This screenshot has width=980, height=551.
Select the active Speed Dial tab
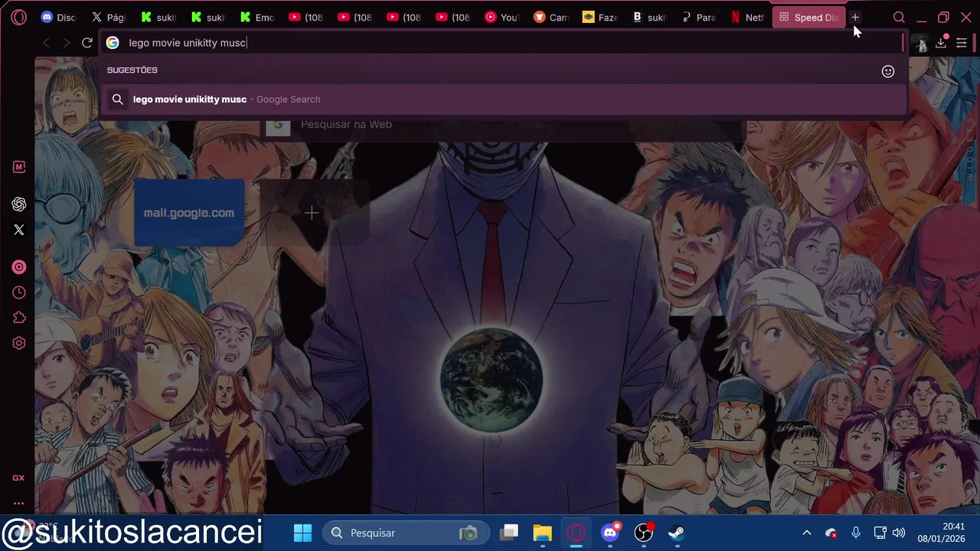[x=808, y=17]
